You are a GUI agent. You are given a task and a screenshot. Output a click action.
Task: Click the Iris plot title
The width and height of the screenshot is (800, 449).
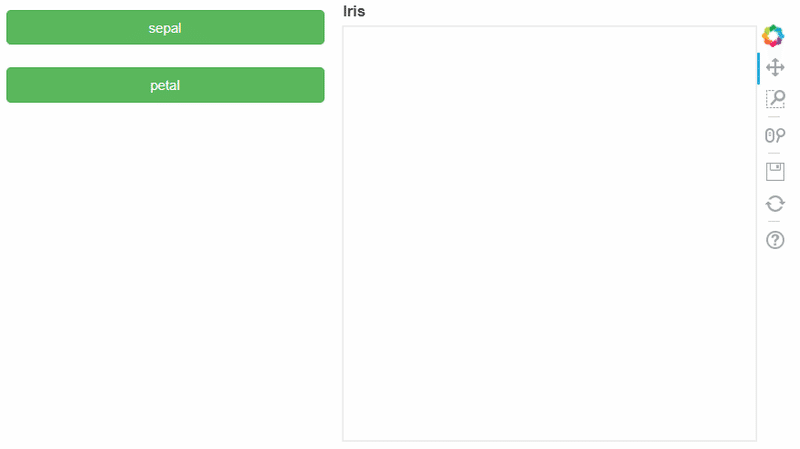coord(354,11)
